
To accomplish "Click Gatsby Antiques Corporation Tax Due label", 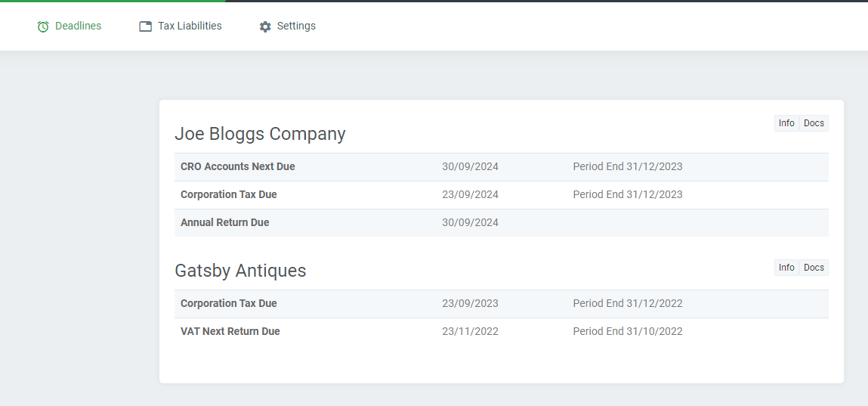I will [229, 303].
